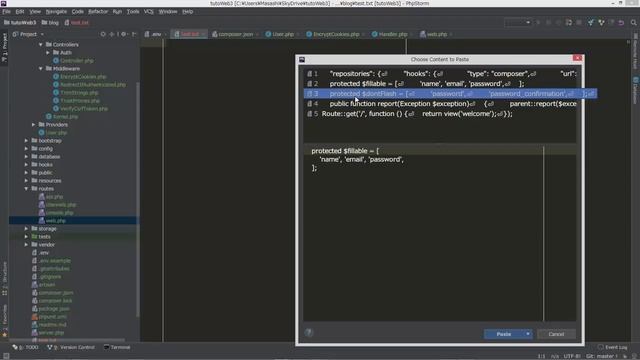Select clipboard entry 4 public function report
Viewport: 640px width, 360px height.
pyautogui.click(x=440, y=104)
